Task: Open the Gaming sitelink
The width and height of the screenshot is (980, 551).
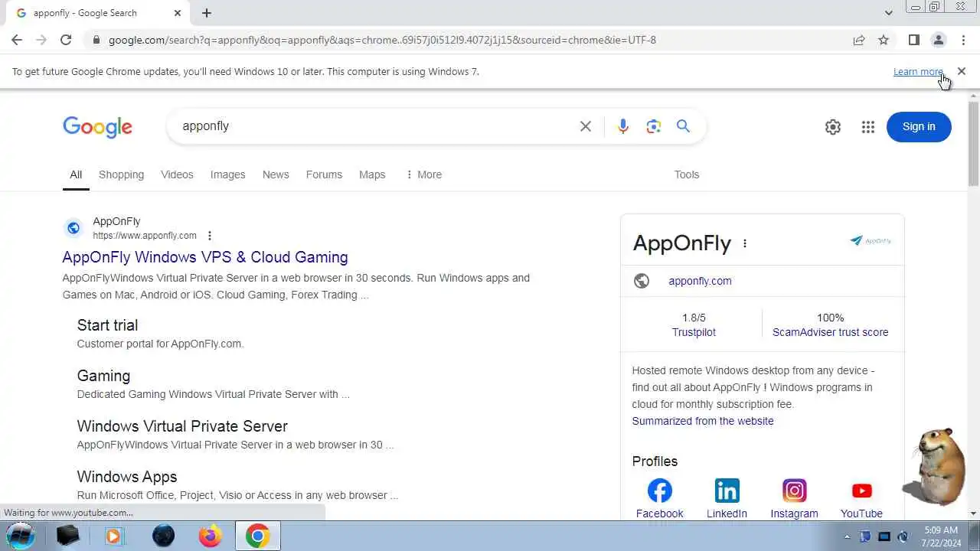Action: coord(103,376)
